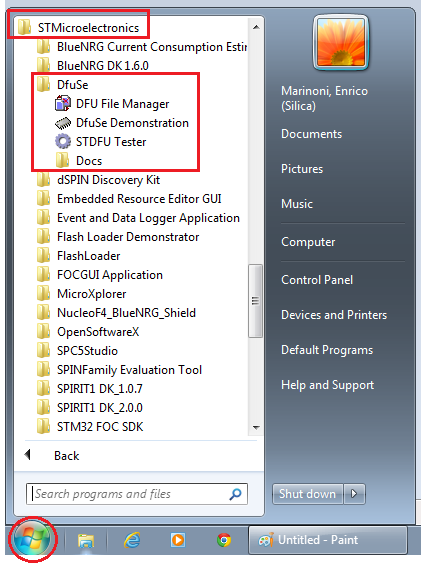Open Computer from the Start menu
This screenshot has height=566, width=421.
point(308,242)
